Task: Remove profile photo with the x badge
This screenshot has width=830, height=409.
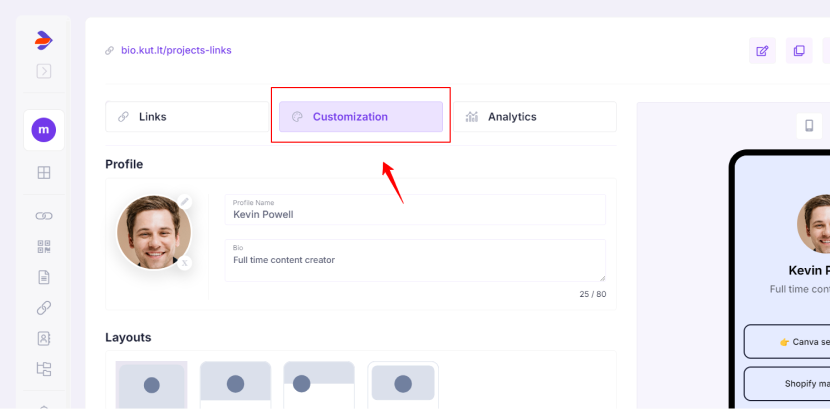Action: coord(185,262)
